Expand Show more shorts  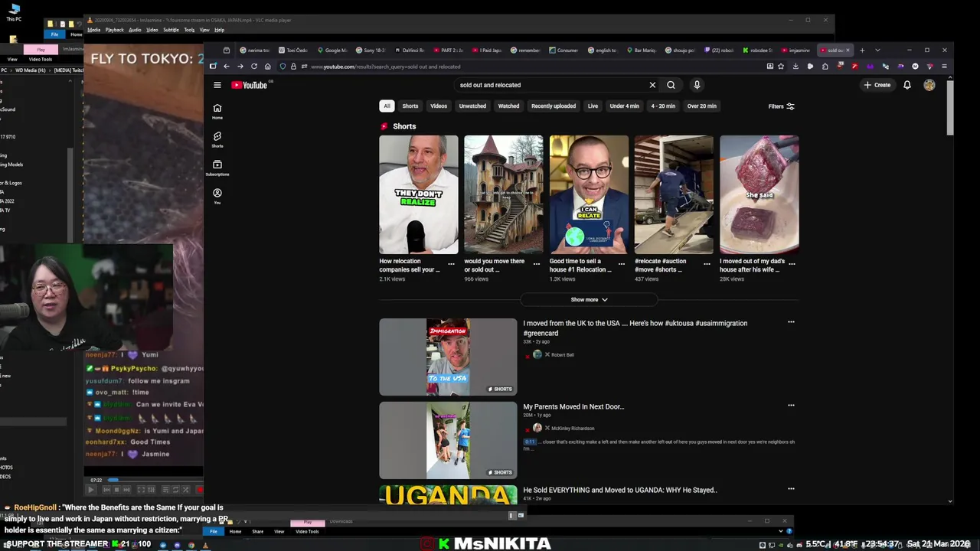pos(589,300)
